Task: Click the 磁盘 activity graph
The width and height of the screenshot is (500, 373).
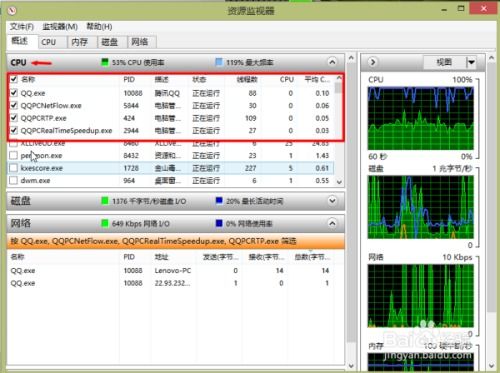Action: point(421,207)
